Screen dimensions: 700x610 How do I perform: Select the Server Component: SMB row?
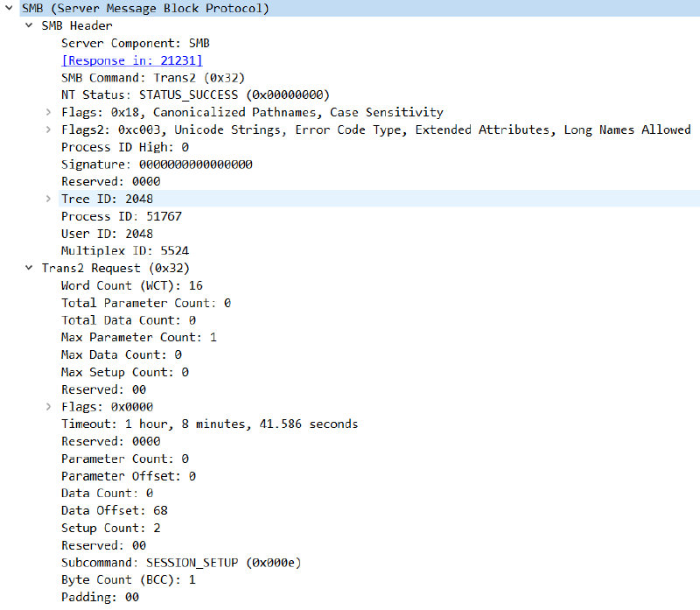pos(135,43)
